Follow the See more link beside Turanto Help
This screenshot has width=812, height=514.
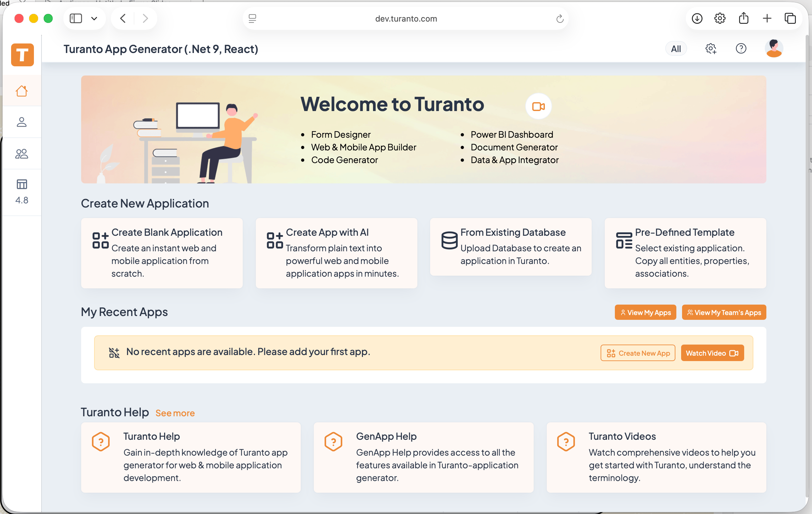(175, 413)
